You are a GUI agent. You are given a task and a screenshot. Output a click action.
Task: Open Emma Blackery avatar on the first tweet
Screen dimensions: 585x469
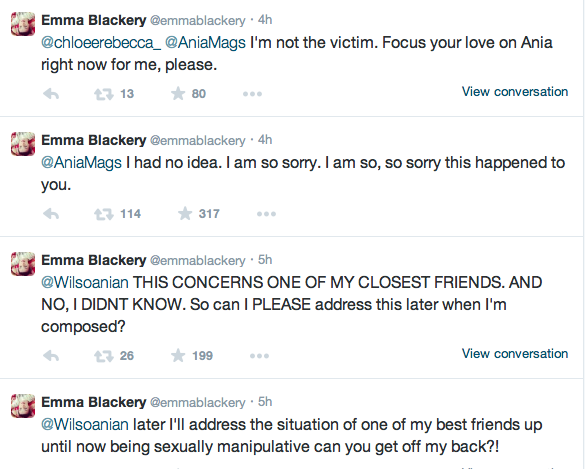[23, 24]
